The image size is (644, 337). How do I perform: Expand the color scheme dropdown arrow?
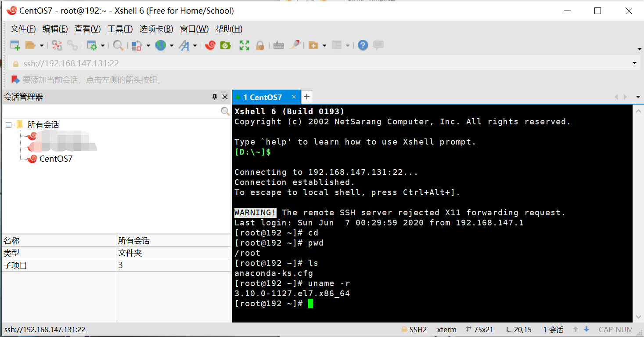tap(148, 45)
